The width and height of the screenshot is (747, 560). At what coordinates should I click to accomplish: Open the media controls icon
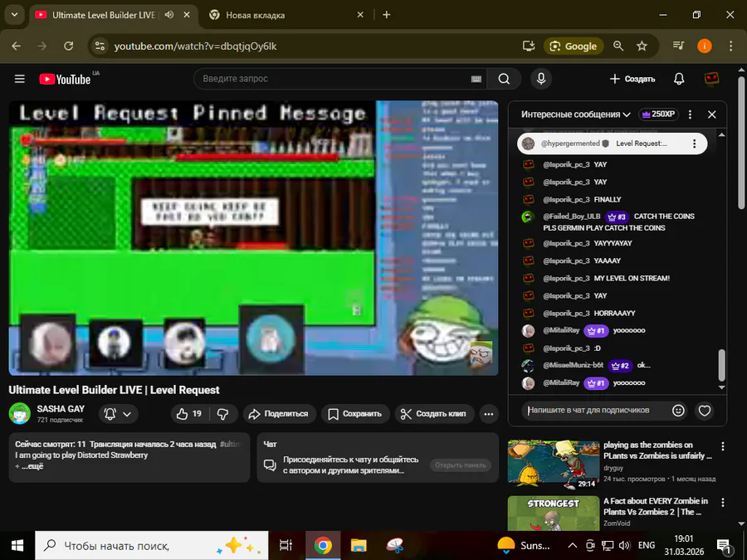(678, 46)
